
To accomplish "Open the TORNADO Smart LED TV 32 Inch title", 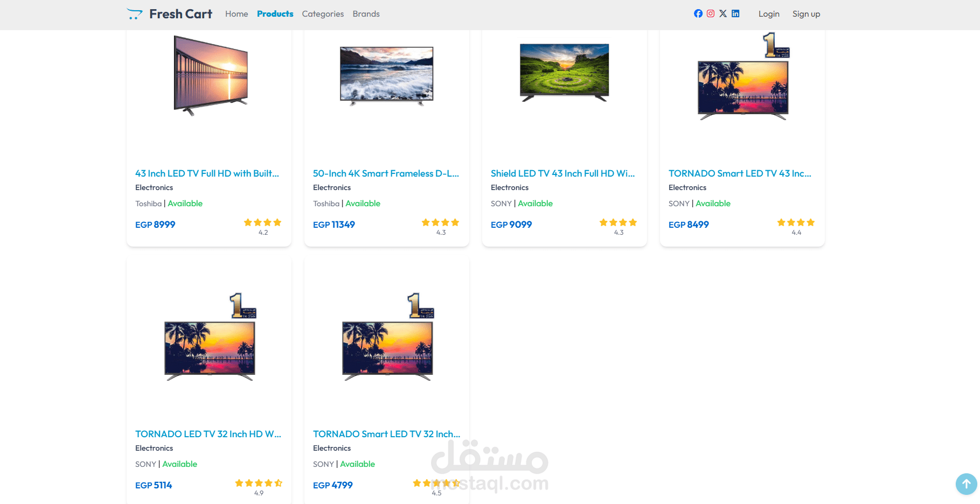I will pos(386,434).
